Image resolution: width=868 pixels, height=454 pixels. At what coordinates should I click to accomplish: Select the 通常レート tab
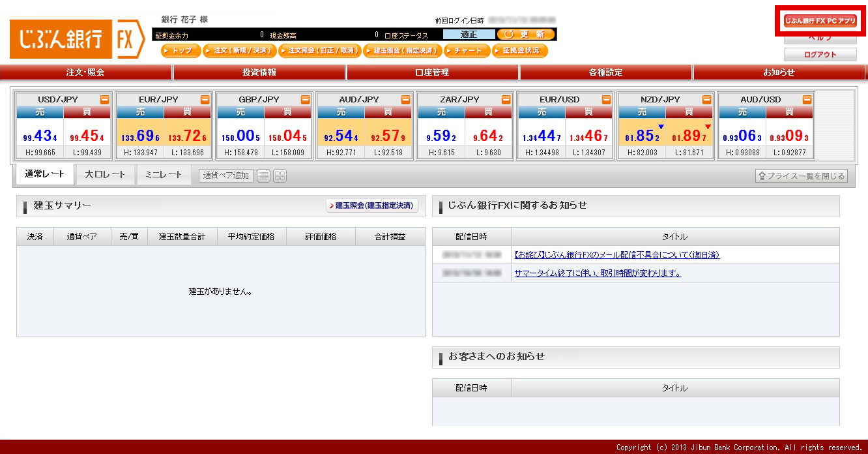click(x=45, y=175)
